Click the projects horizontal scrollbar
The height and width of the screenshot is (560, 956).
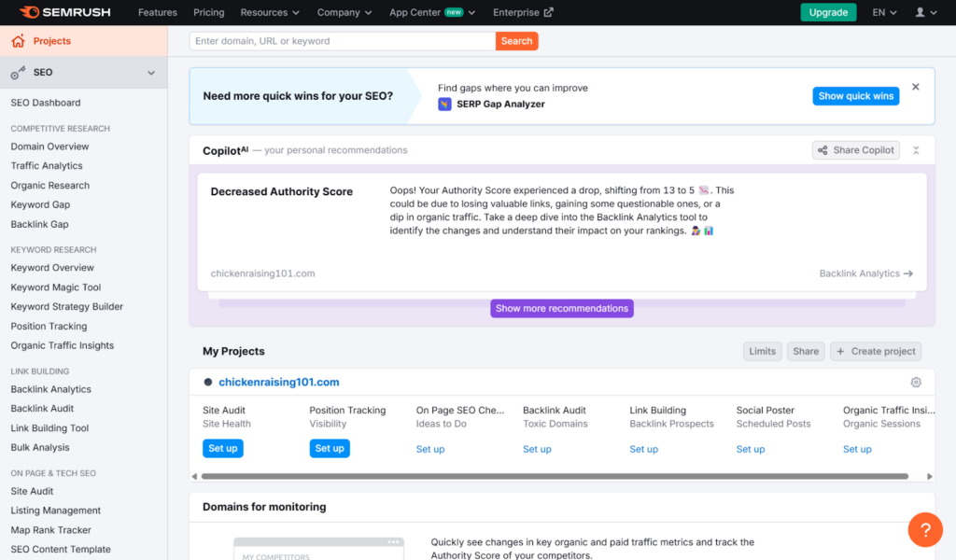555,477
